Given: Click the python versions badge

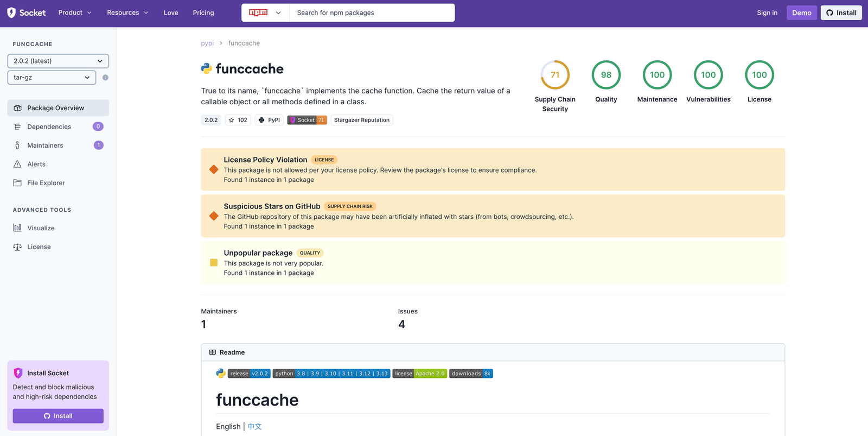Looking at the screenshot, I should pyautogui.click(x=331, y=374).
